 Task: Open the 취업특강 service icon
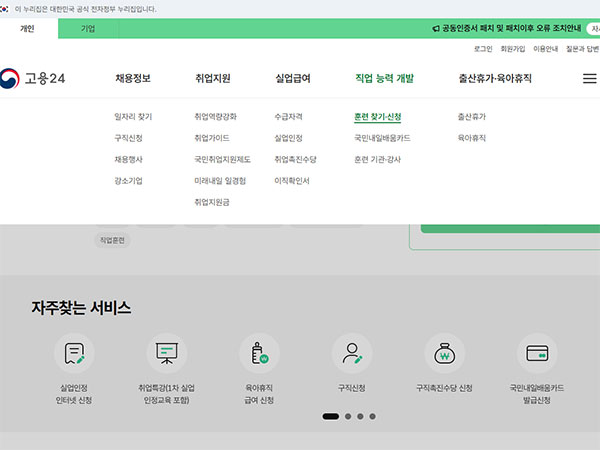[x=166, y=353]
